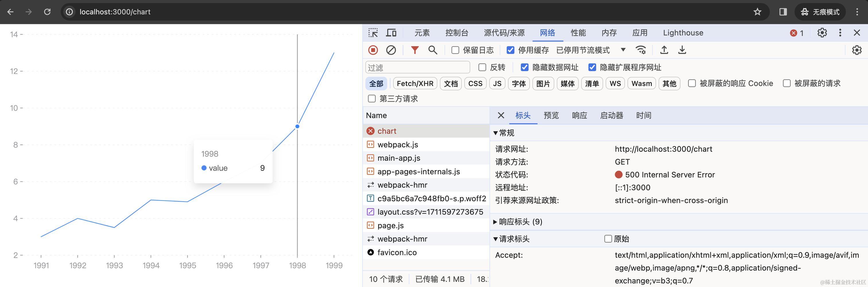The image size is (868, 287).
Task: Open the browser side panel icon
Action: tap(783, 12)
